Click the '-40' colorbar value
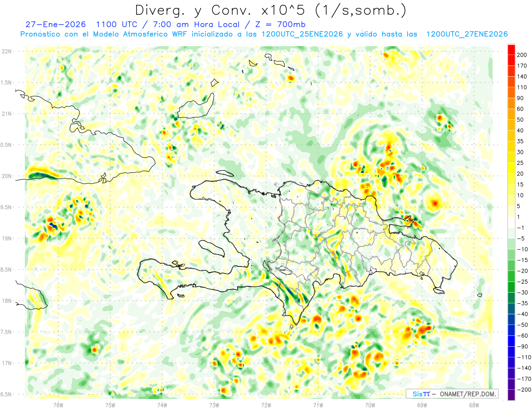This screenshot has height=411, width=532. (523, 314)
